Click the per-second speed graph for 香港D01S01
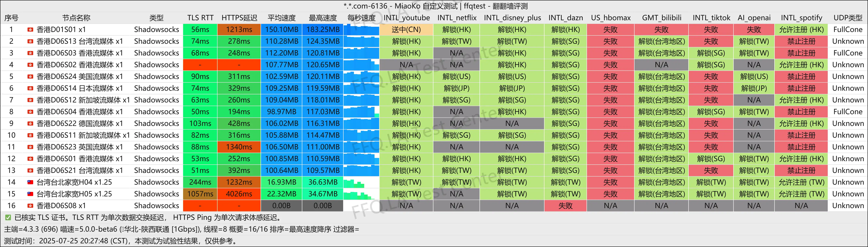The image size is (868, 247). [361, 30]
